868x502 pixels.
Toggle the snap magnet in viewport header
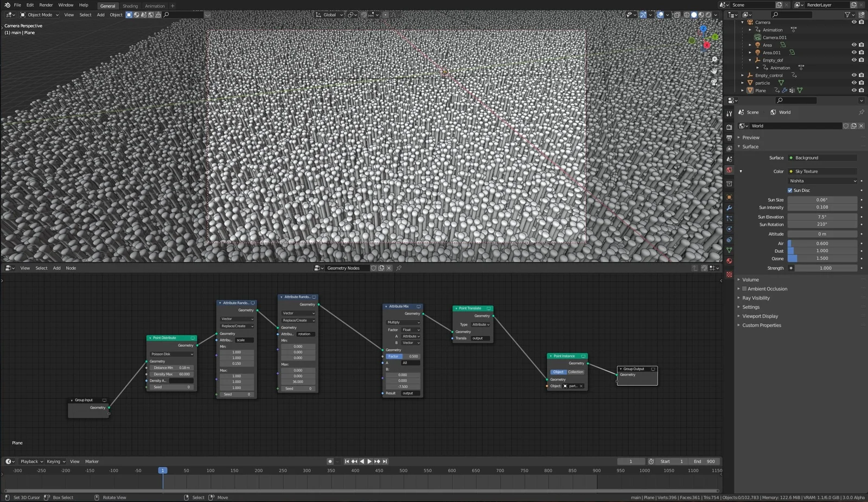coord(363,15)
